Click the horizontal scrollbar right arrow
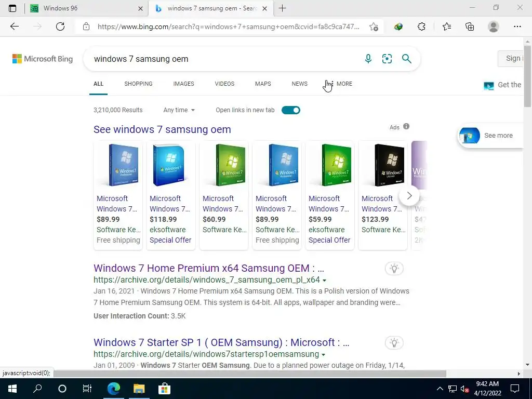532x399 pixels. pos(518,374)
